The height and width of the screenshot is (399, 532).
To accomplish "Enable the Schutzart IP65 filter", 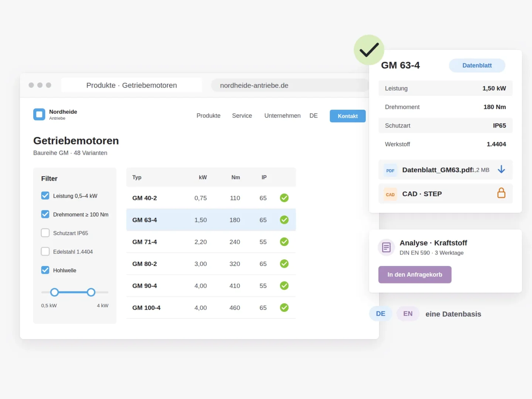I will click(x=45, y=233).
